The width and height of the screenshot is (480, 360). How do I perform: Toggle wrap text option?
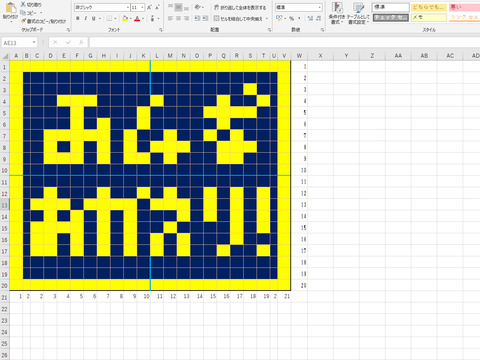click(240, 7)
